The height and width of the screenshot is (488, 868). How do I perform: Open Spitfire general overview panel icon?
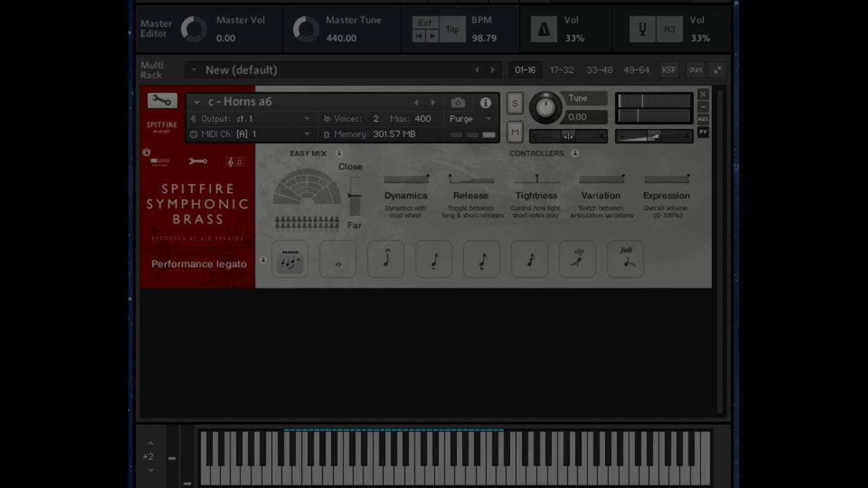click(x=160, y=162)
